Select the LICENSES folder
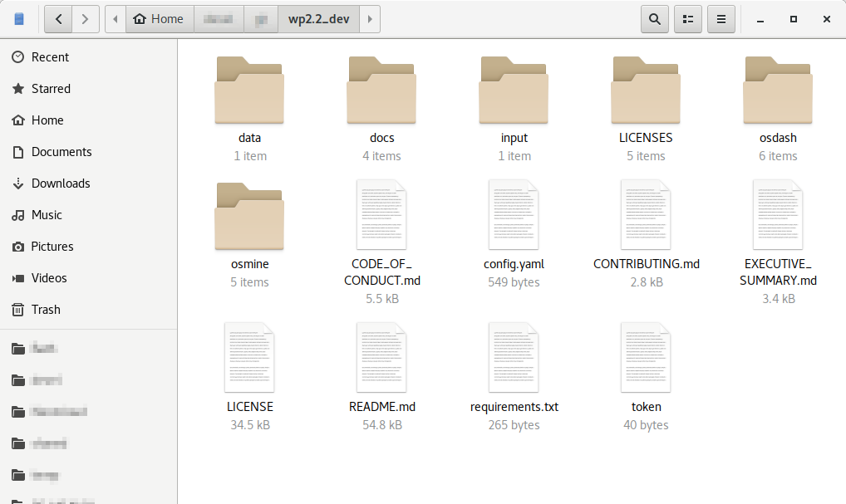 646,90
